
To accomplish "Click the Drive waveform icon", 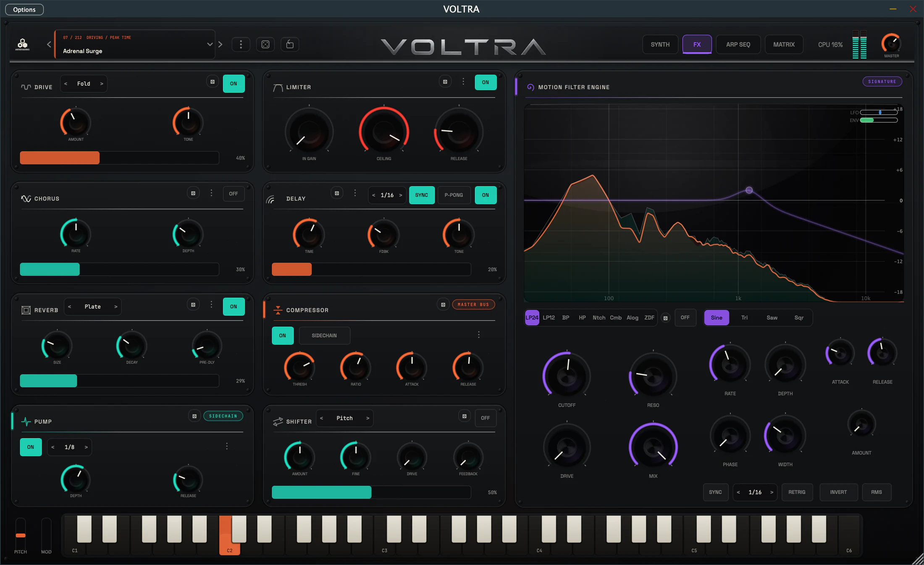I will [26, 87].
